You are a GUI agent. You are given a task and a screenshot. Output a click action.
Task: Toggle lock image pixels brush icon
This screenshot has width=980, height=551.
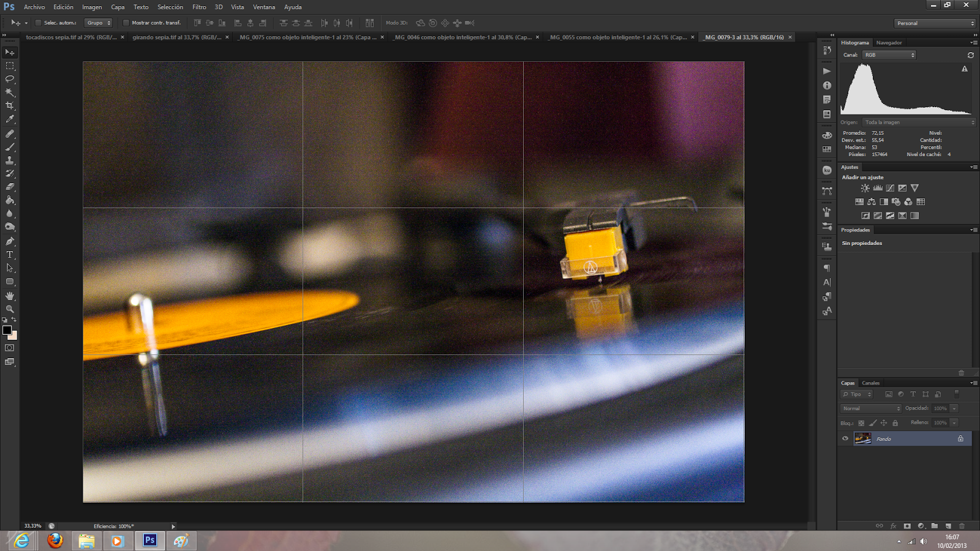pyautogui.click(x=873, y=423)
